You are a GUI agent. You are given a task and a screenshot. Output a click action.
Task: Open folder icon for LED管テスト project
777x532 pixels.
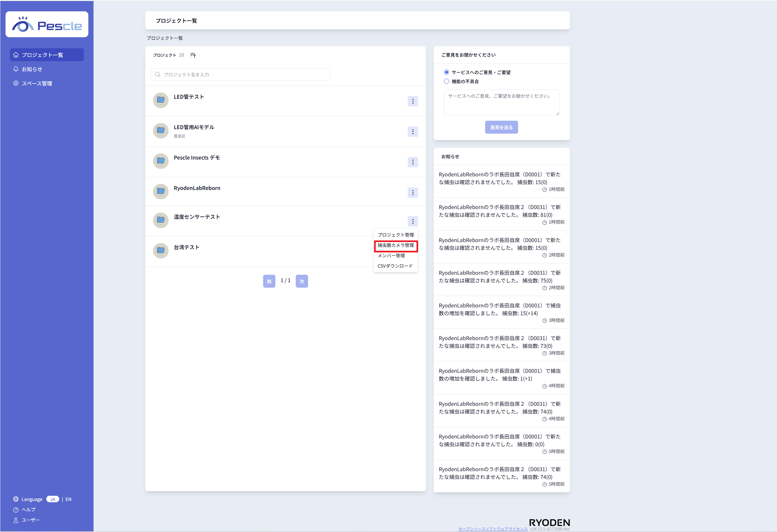(161, 100)
